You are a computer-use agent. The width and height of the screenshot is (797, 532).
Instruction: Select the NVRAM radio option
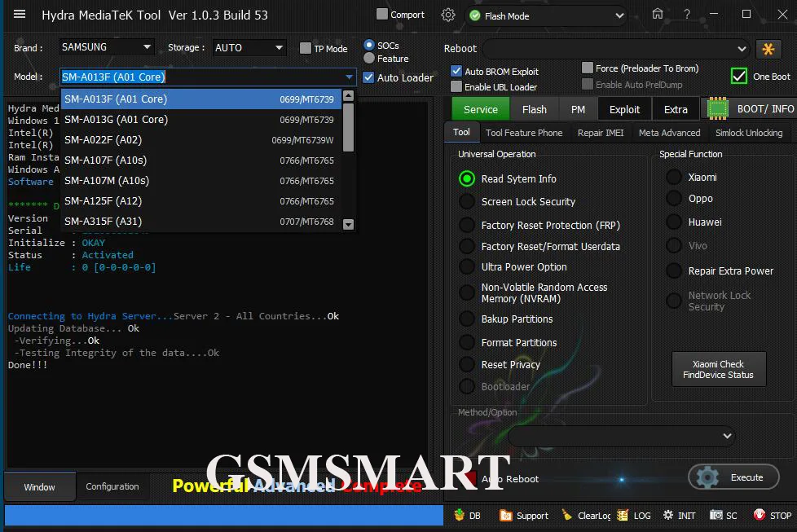(x=467, y=292)
